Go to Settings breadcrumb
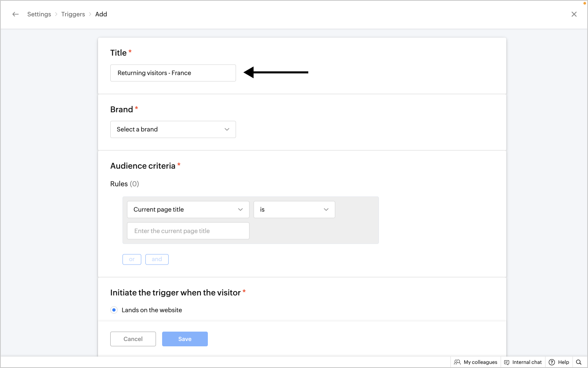The width and height of the screenshot is (588, 368). [x=39, y=14]
